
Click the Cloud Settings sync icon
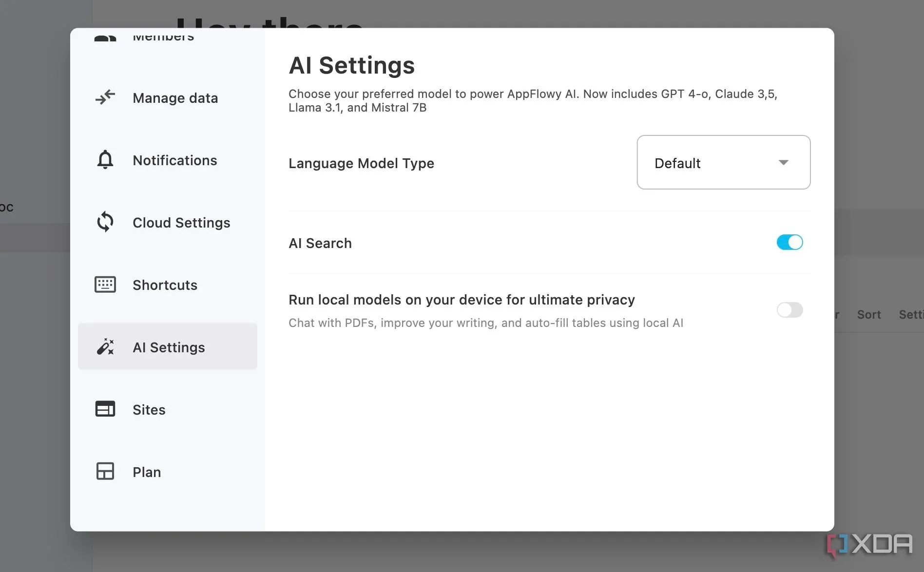(x=105, y=222)
